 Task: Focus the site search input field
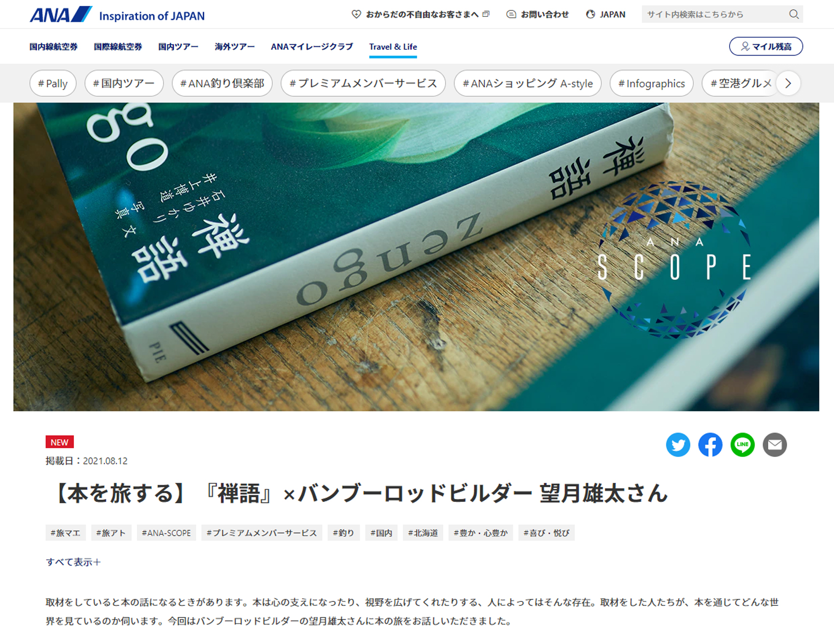click(715, 14)
